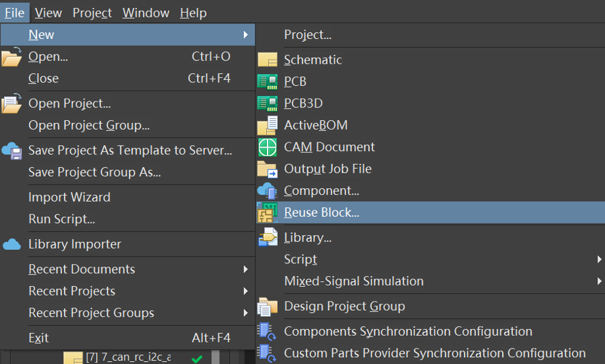
Task: Click the PCB3D board icon
Action: click(268, 103)
